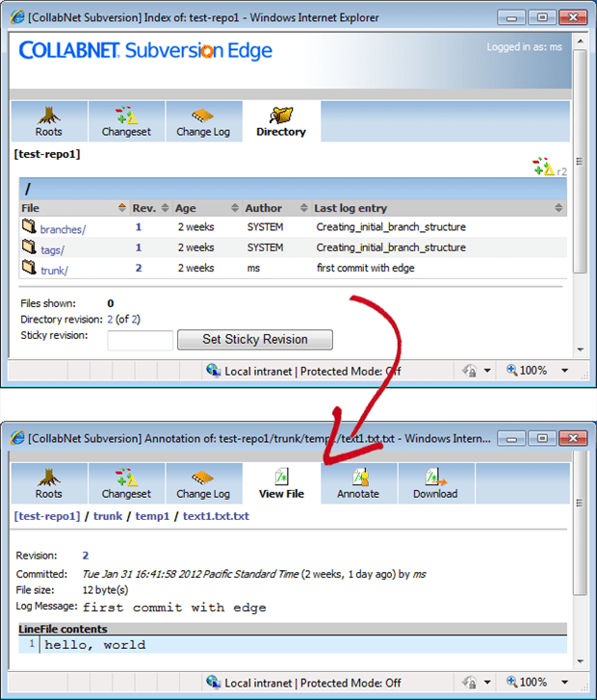Click [test-repo1] heading in top window

(x=47, y=154)
